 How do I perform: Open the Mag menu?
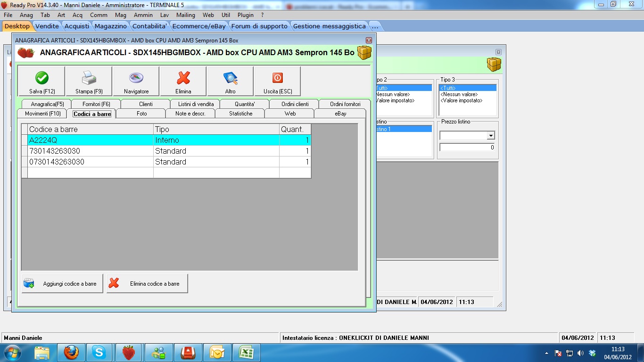pyautogui.click(x=121, y=15)
